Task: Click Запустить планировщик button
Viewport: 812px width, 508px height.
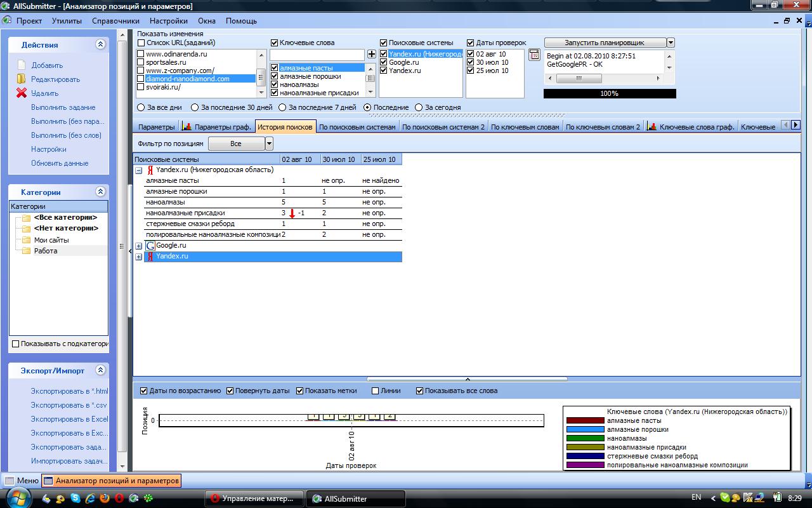Action: [605, 43]
